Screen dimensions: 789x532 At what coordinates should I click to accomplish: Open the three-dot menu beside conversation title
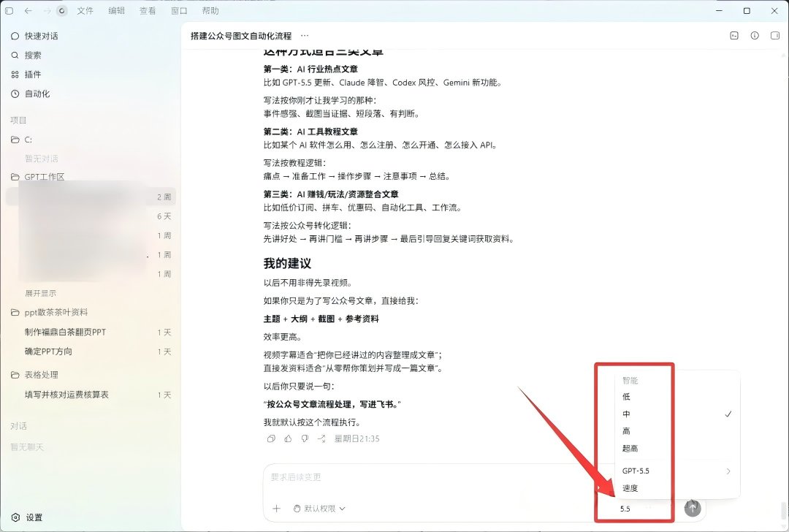(305, 36)
